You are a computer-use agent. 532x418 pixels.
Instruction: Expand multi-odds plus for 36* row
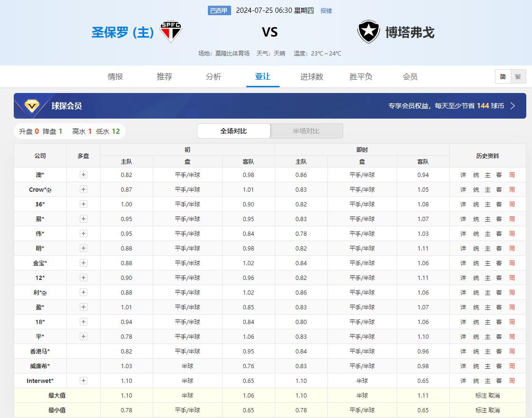84,204
